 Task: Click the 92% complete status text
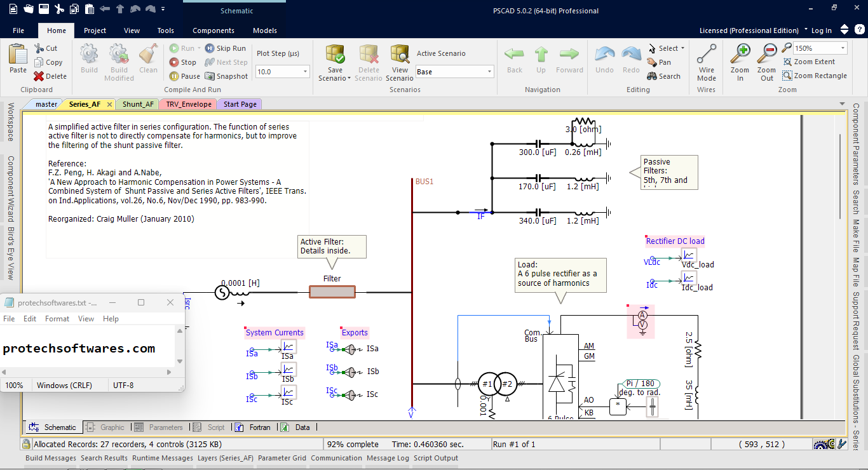tap(353, 445)
